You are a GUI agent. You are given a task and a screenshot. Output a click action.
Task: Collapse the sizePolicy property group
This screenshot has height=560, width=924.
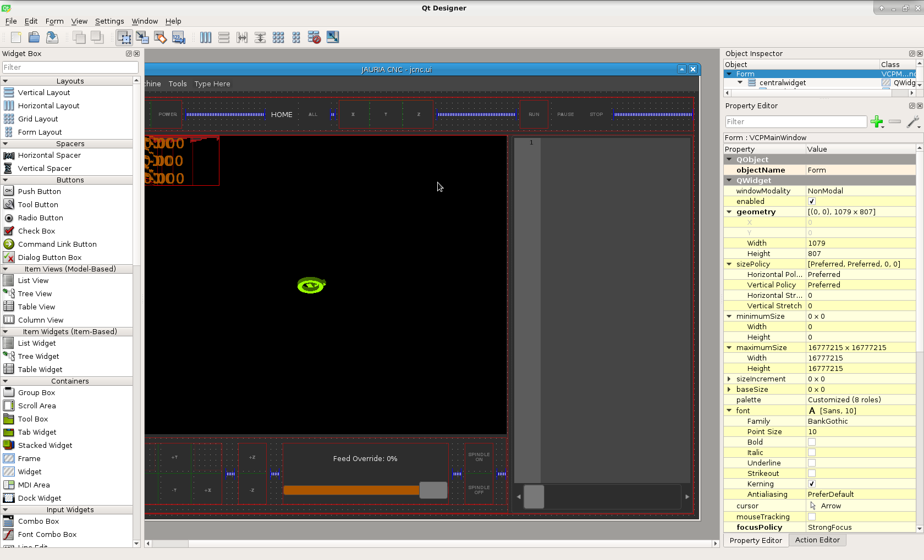click(729, 264)
